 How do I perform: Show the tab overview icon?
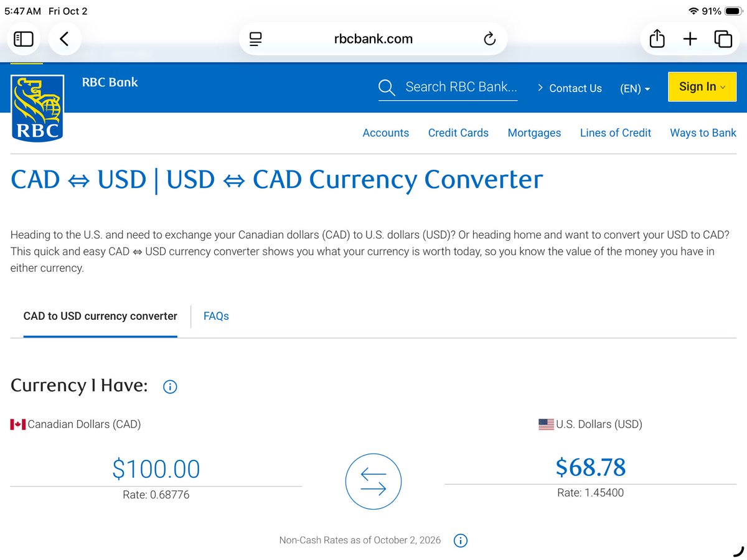(723, 39)
